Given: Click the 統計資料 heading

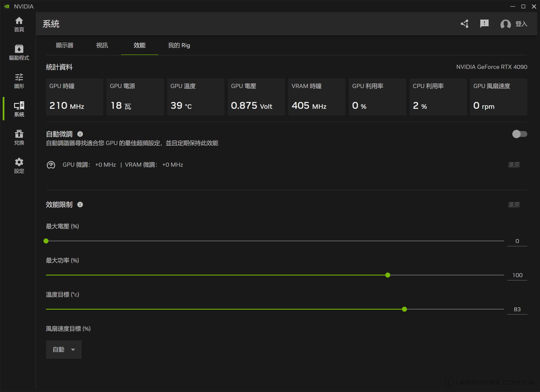Looking at the screenshot, I should [x=59, y=67].
